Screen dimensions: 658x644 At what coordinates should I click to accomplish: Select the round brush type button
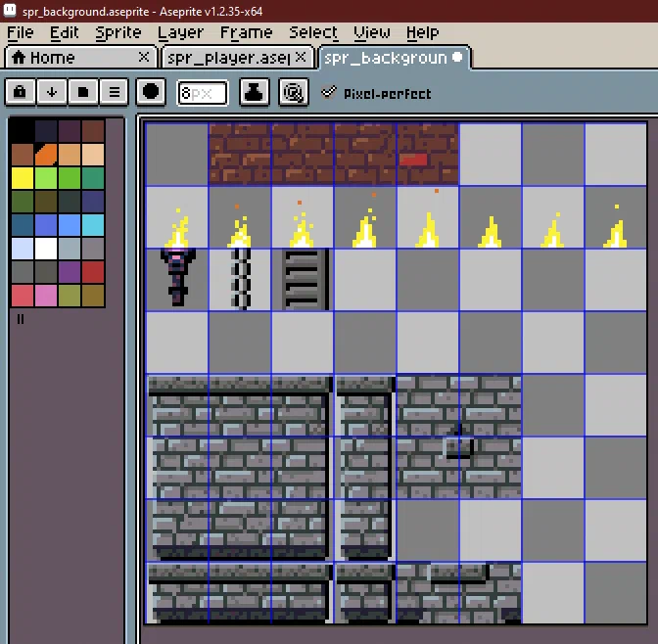coord(151,91)
